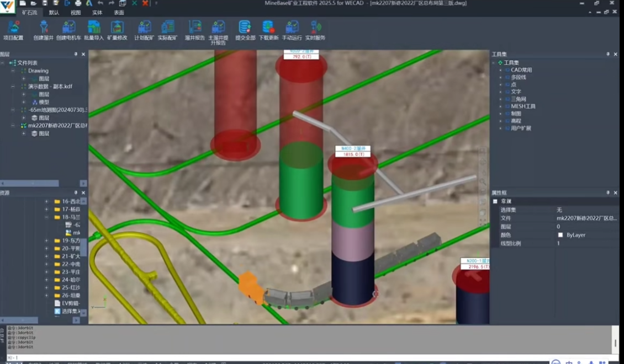Expand the 19-东方 folder in resources
This screenshot has width=624, height=364.
pyautogui.click(x=46, y=240)
